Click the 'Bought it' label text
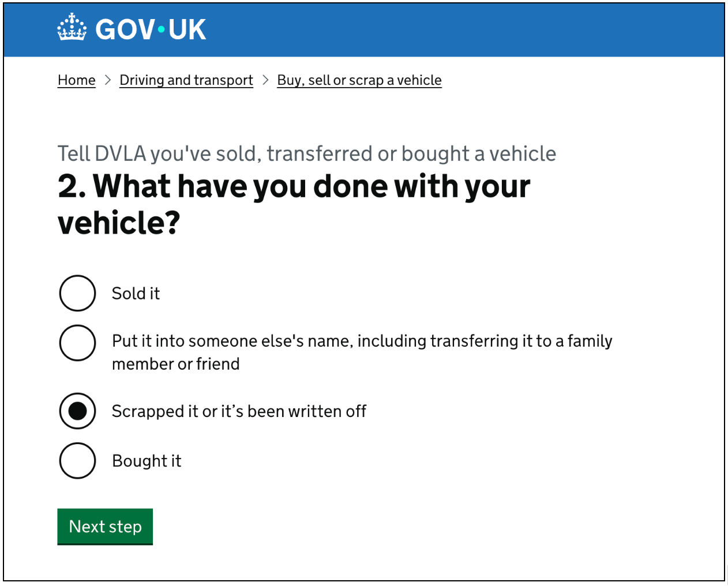The width and height of the screenshot is (728, 586). [146, 460]
